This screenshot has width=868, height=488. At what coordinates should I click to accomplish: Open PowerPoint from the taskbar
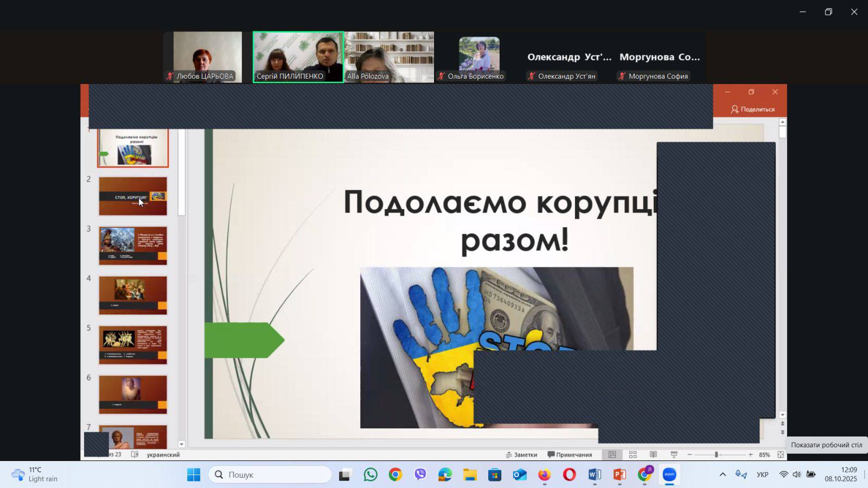click(619, 475)
